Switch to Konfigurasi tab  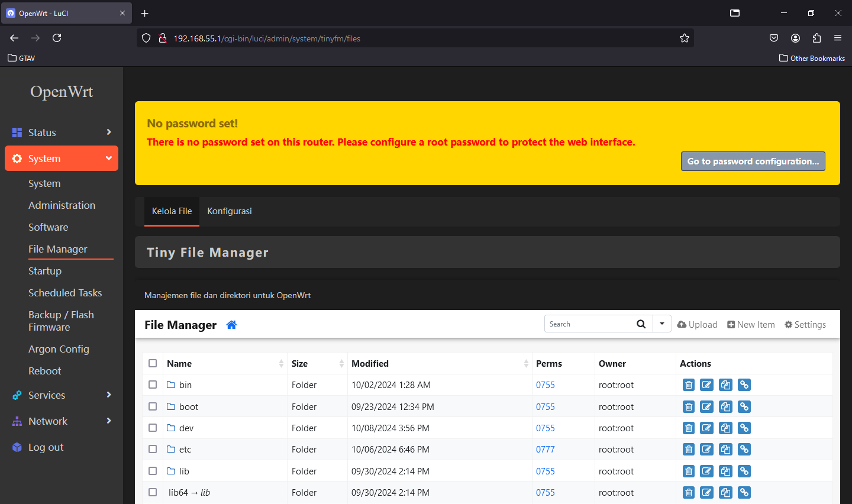click(230, 211)
